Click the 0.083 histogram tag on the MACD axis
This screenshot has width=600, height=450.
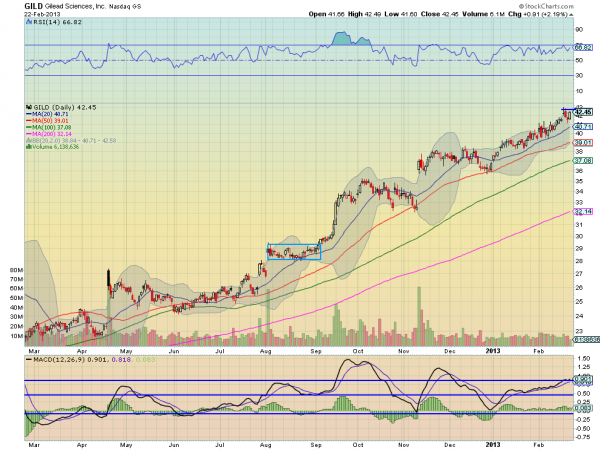pyautogui.click(x=583, y=409)
